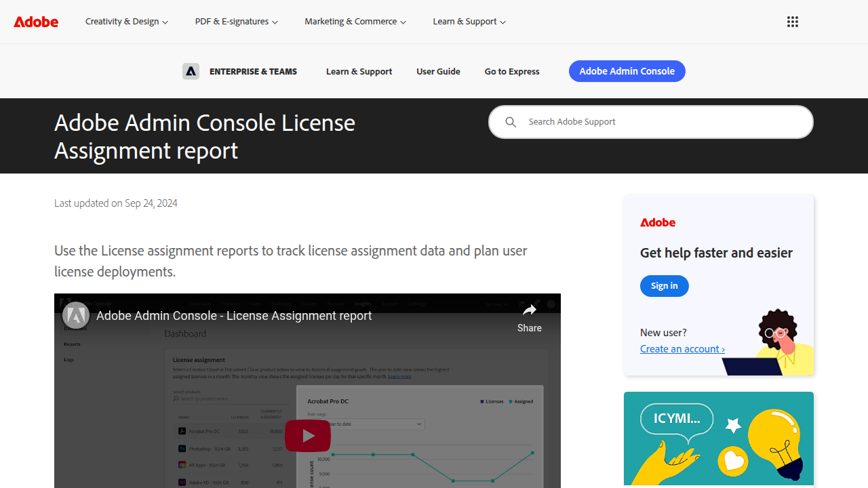Click the page title heading
The image size is (868, 488).
[205, 136]
